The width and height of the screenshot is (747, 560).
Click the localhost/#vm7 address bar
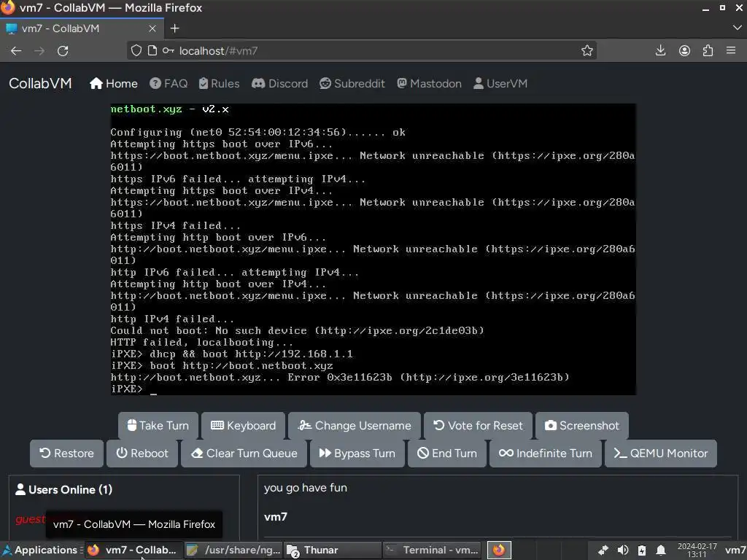pyautogui.click(x=362, y=50)
